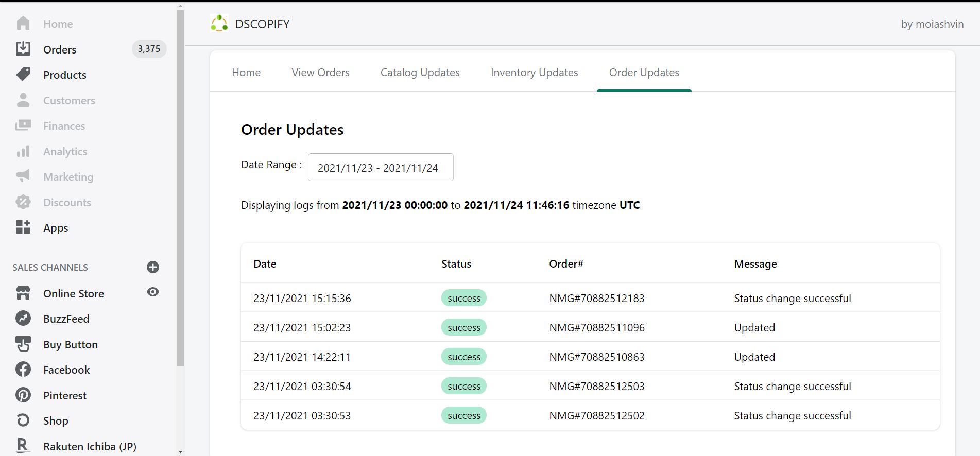
Task: Open Apps via its grid icon
Action: coord(23,227)
